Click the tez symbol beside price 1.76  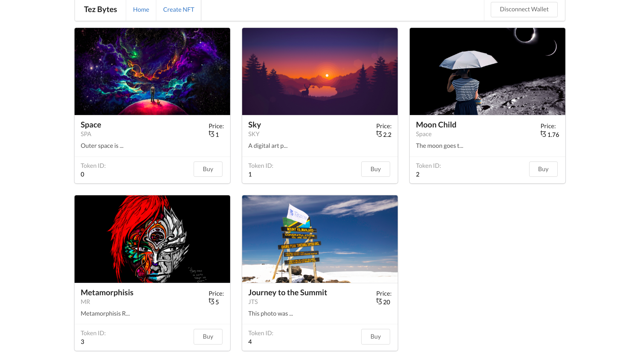tap(543, 134)
